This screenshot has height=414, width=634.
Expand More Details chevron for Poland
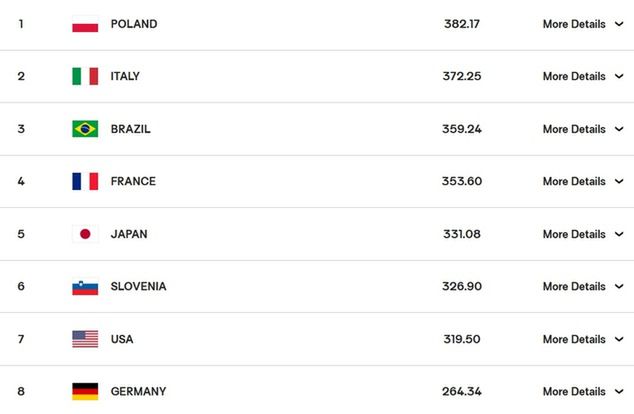point(619,24)
